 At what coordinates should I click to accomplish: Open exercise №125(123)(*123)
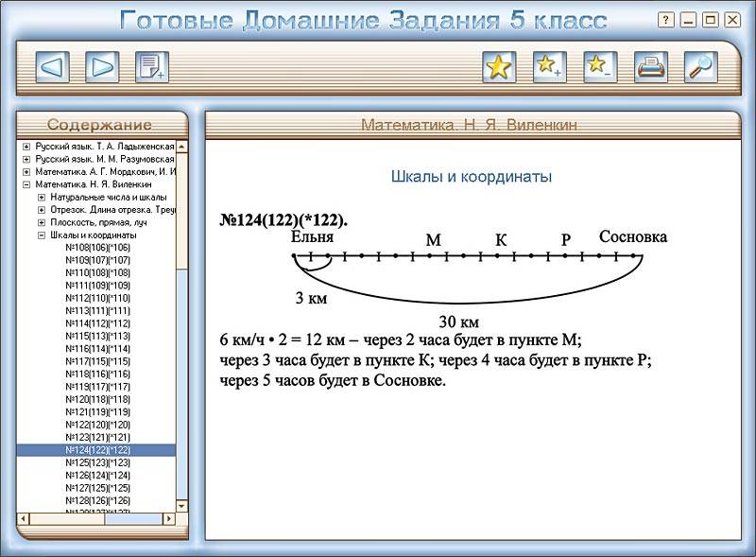pyautogui.click(x=98, y=462)
